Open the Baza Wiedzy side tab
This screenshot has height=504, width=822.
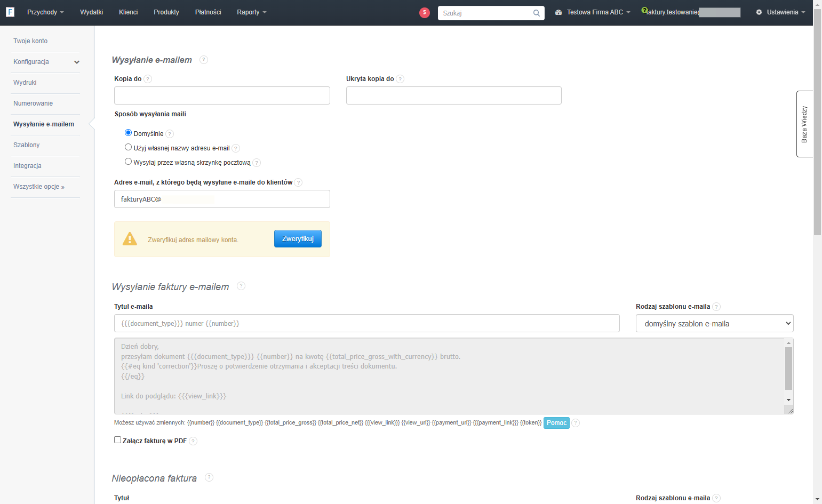click(x=804, y=124)
